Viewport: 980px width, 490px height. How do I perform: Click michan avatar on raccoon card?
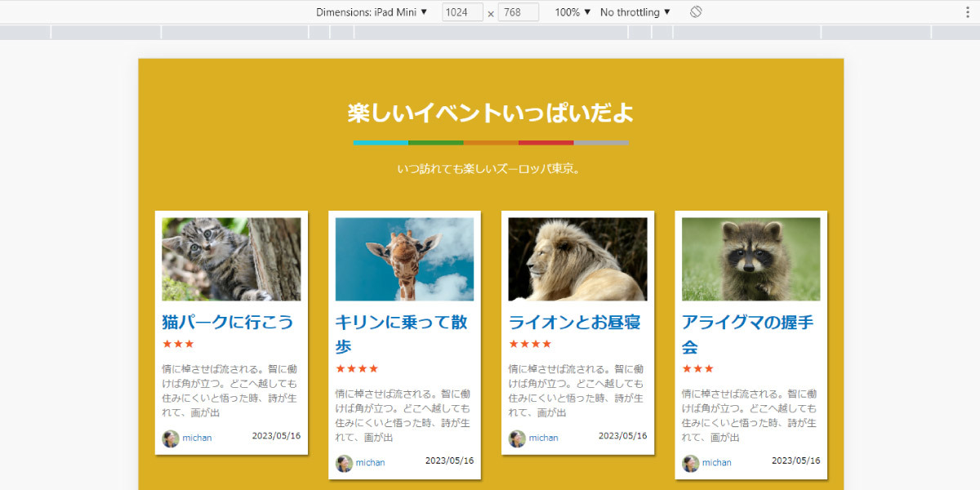tap(691, 463)
